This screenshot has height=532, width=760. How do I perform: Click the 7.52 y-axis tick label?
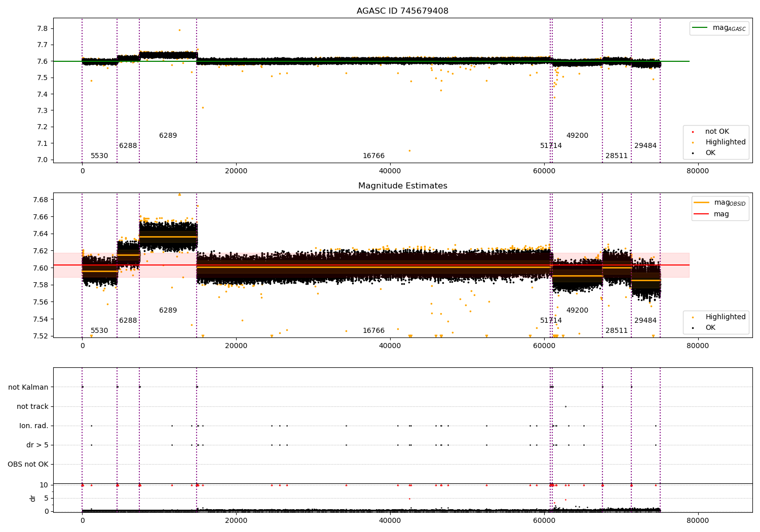41,336
